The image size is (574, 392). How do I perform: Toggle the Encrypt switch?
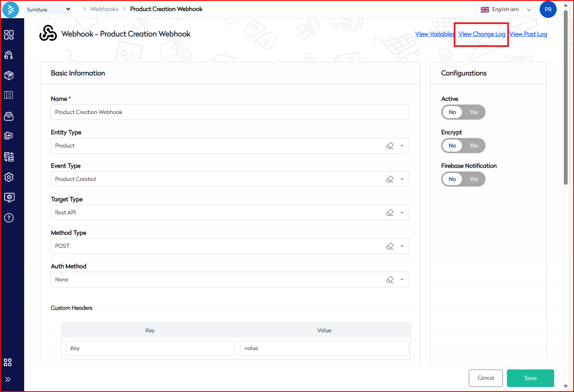463,146
